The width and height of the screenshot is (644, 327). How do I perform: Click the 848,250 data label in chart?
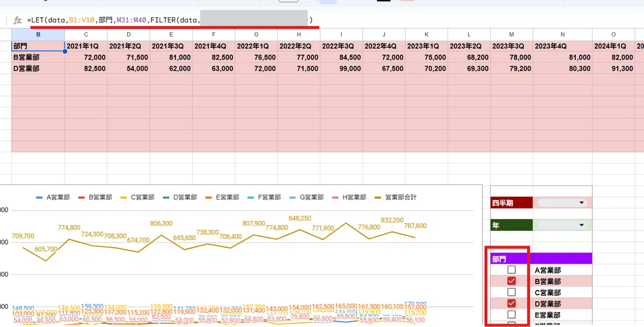pos(300,218)
